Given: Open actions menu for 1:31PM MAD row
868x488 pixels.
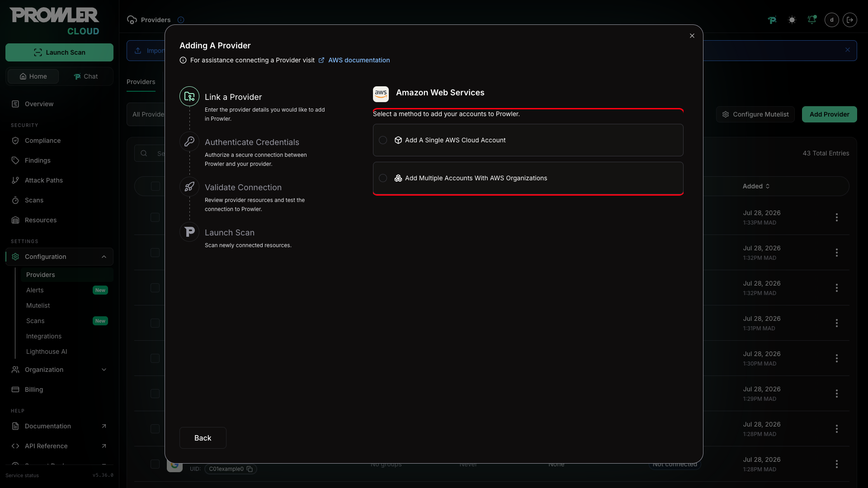Looking at the screenshot, I should [837, 323].
